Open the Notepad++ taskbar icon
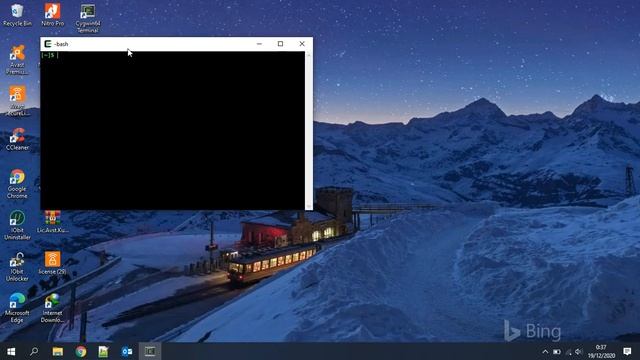Image resolution: width=640 pixels, height=360 pixels. [x=103, y=351]
